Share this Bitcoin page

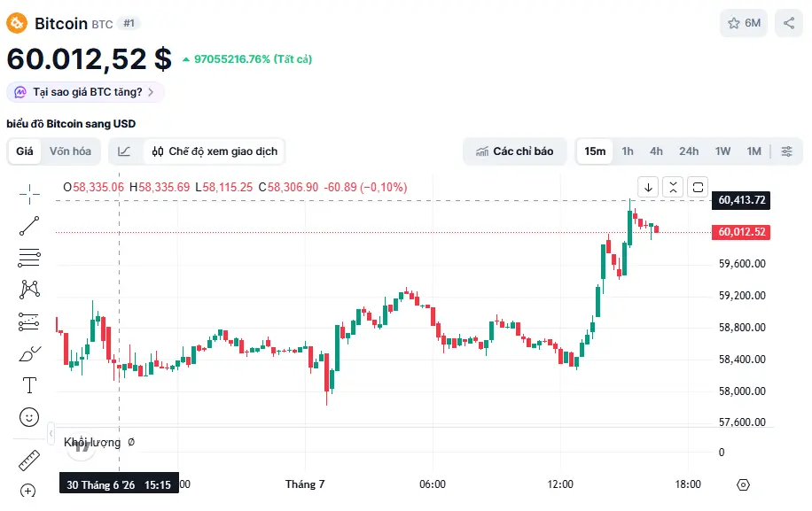(789, 23)
